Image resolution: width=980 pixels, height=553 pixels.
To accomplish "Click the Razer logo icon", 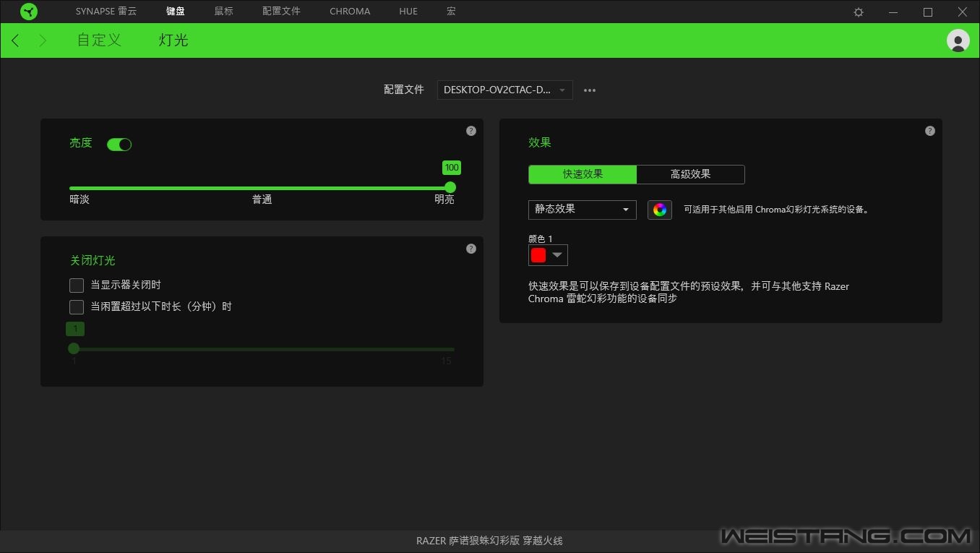I will [x=29, y=12].
